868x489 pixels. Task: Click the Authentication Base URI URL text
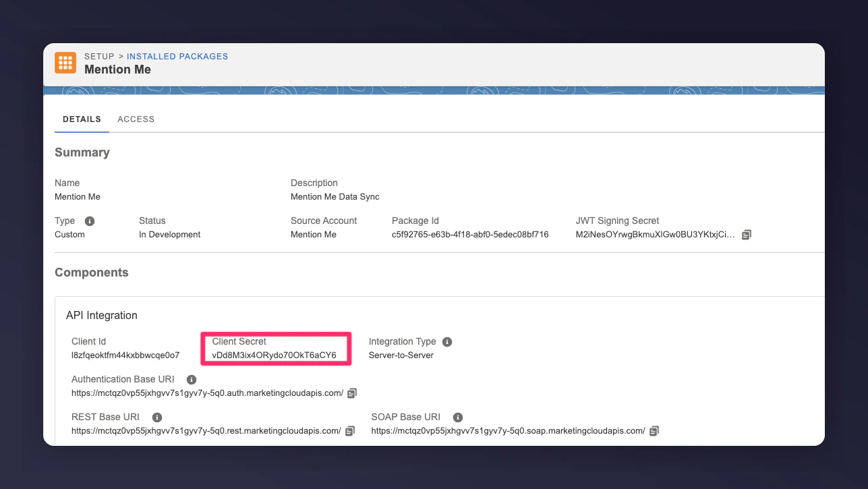click(x=208, y=393)
